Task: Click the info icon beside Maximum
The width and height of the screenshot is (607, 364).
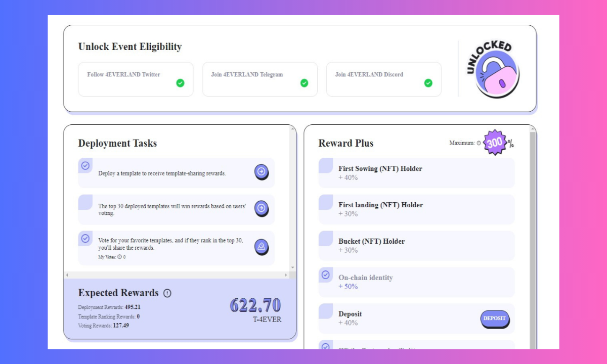Action: [x=479, y=143]
